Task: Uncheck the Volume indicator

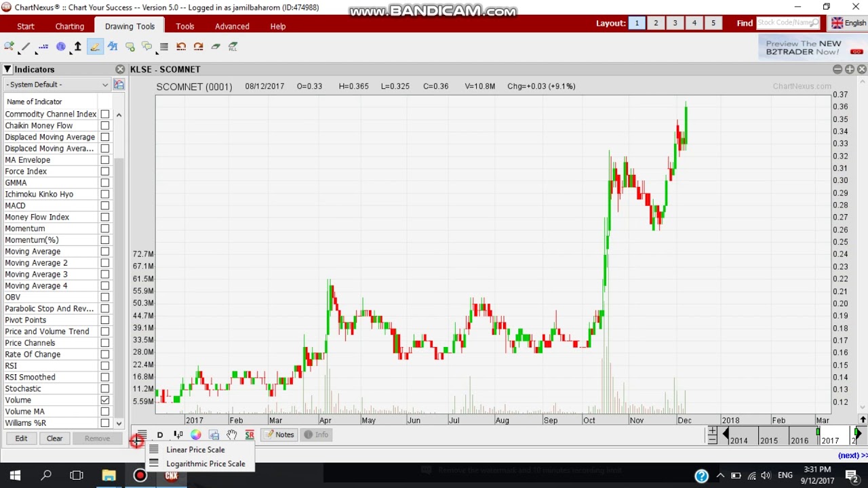Action: click(x=105, y=400)
